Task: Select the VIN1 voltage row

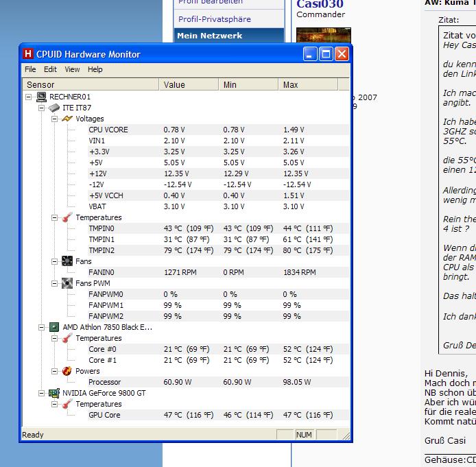Action: click(218, 141)
